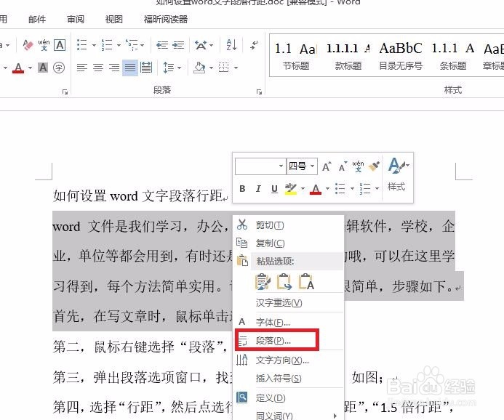The height and width of the screenshot is (420, 504).
Task: Apply the 款标题 style
Action: click(348, 55)
